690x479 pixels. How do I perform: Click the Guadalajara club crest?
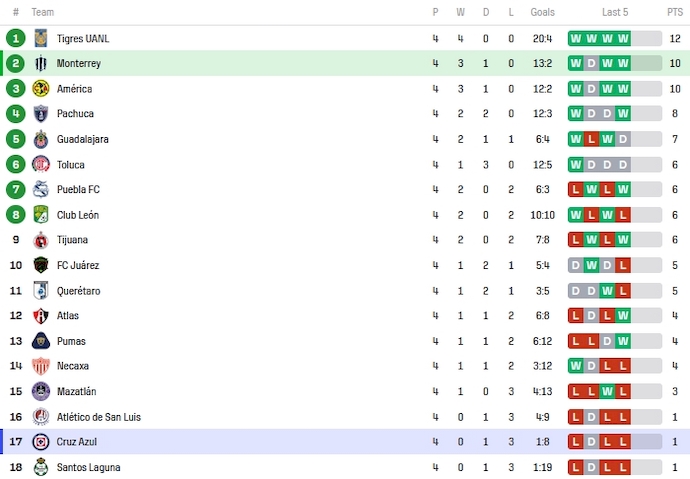coord(41,139)
